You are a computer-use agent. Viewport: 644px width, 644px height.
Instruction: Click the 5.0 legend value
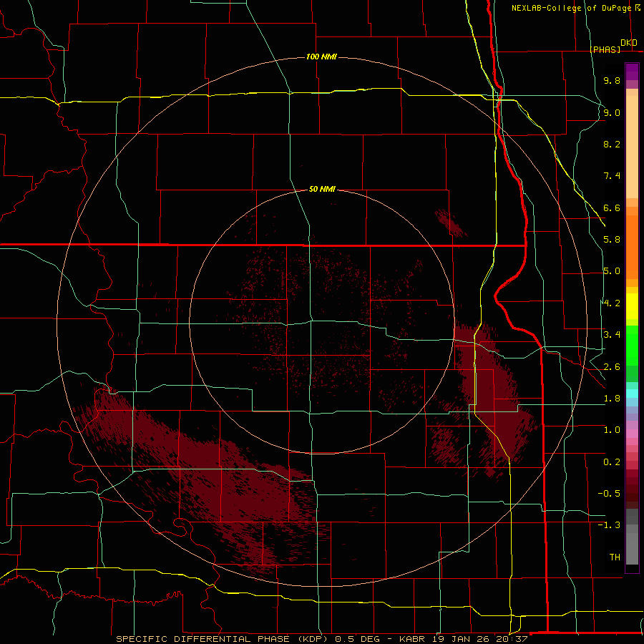[612, 271]
